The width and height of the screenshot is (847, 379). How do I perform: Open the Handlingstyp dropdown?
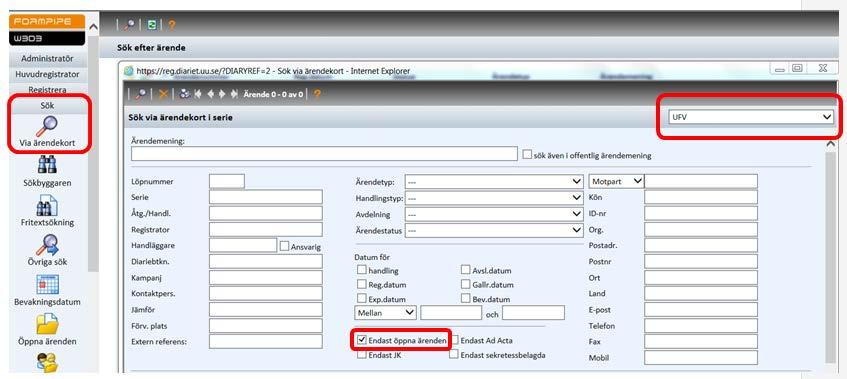click(x=494, y=198)
